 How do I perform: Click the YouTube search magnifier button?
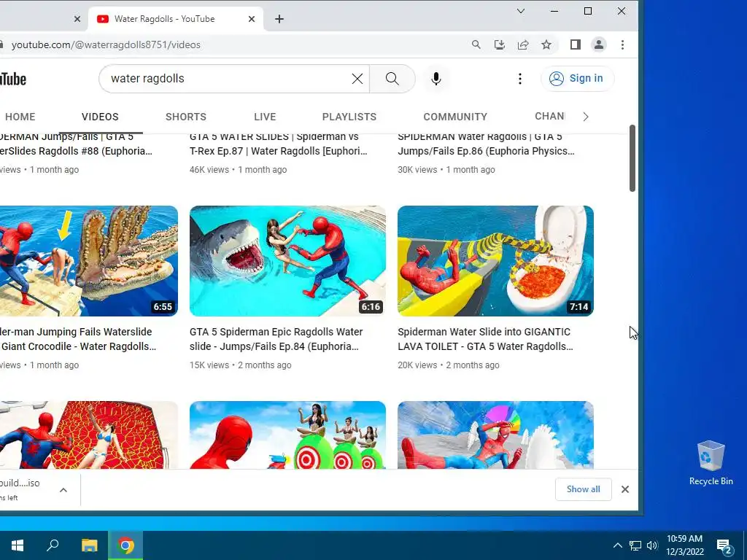392,79
